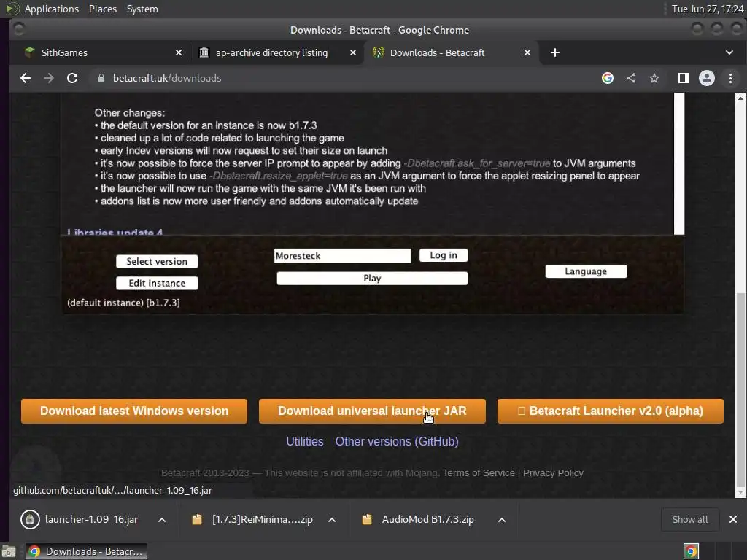Click the (default instance) [b1.7.3] label
Screen dimensions: 747x560
pyautogui.click(x=123, y=303)
